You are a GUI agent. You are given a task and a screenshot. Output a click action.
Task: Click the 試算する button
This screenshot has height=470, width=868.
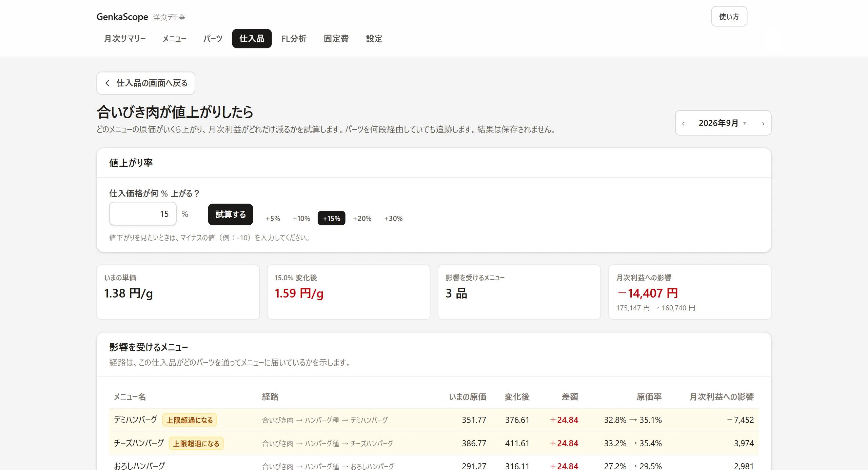coord(231,214)
